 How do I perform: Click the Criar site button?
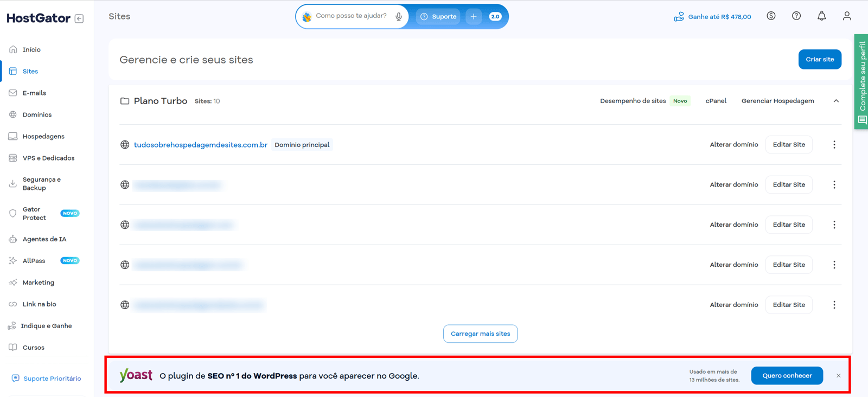pos(820,60)
